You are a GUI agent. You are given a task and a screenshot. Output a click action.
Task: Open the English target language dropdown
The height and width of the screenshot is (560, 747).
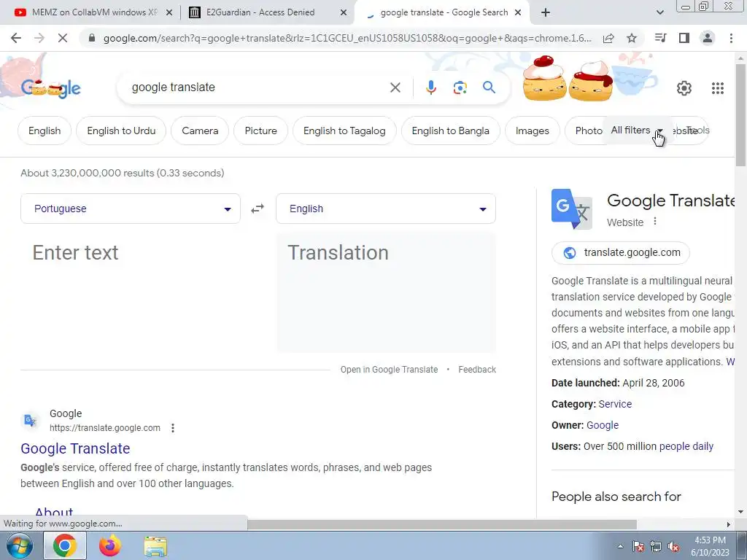[x=386, y=209]
